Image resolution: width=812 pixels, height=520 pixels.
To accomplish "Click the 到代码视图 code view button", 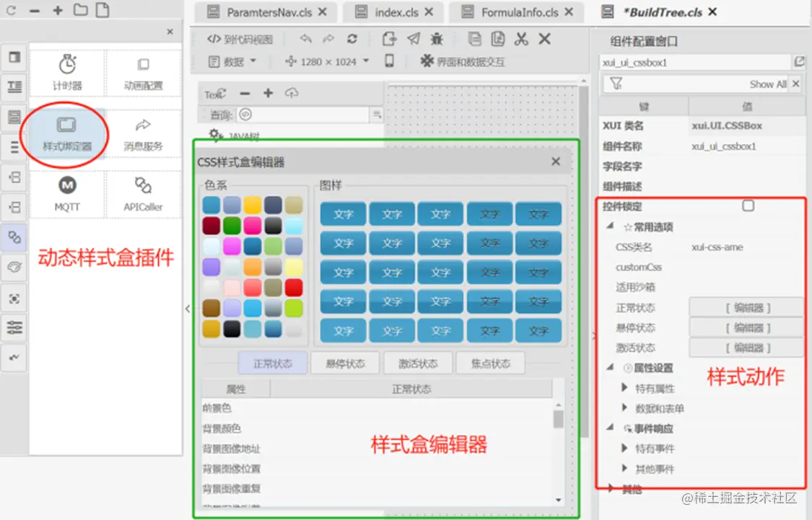I will [240, 40].
